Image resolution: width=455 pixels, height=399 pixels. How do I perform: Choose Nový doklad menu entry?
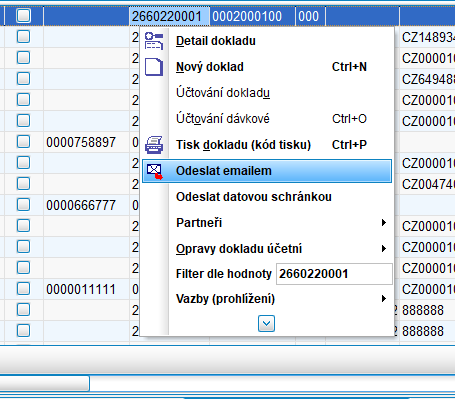pos(267,67)
